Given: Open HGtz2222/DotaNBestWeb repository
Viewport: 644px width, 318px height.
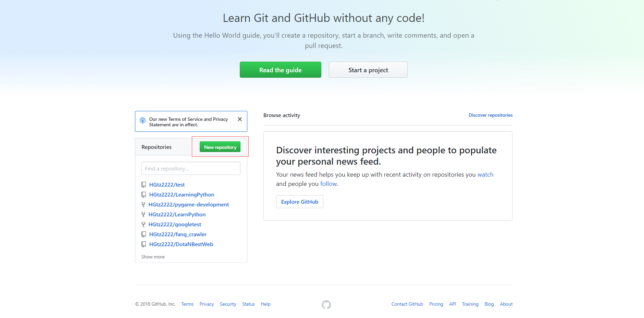Looking at the screenshot, I should [x=181, y=244].
